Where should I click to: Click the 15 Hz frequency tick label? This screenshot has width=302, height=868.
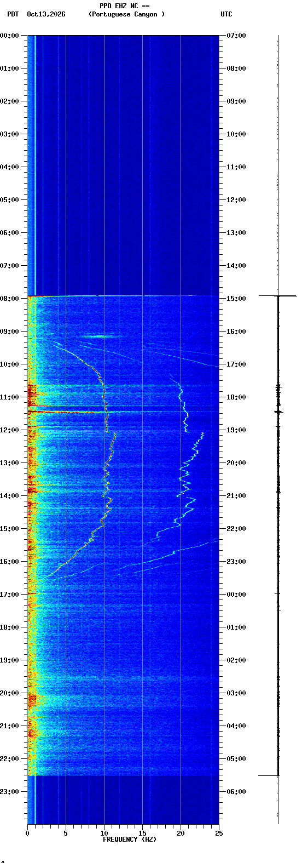click(142, 833)
